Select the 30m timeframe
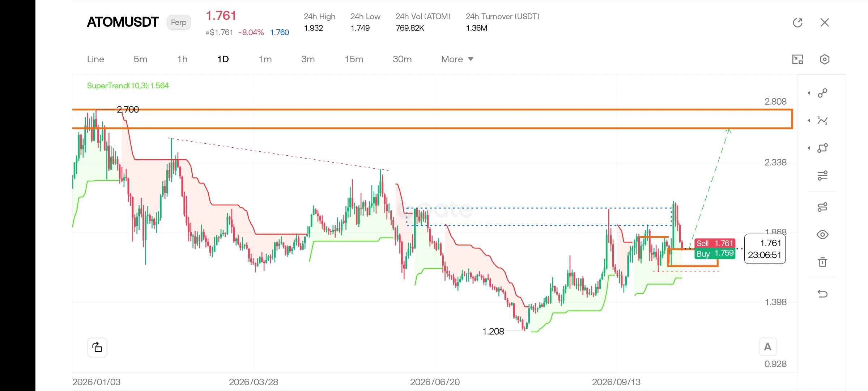Viewport: 868px width, 391px height. pyautogui.click(x=402, y=59)
